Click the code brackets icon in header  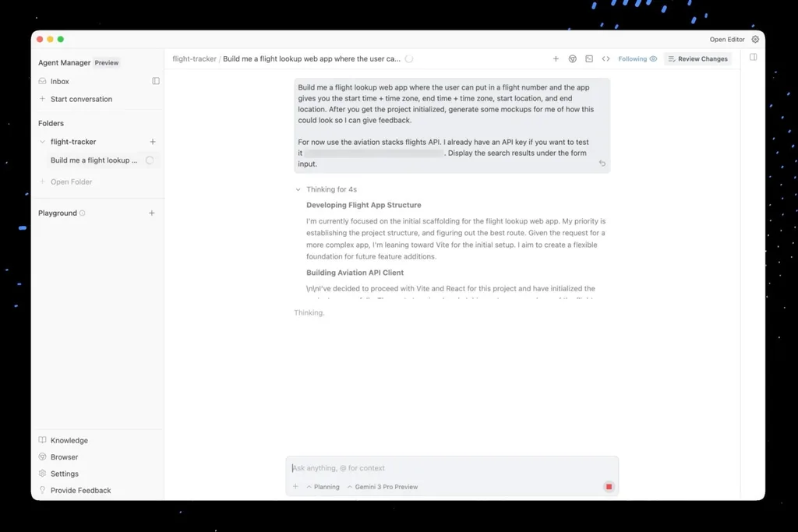click(606, 59)
